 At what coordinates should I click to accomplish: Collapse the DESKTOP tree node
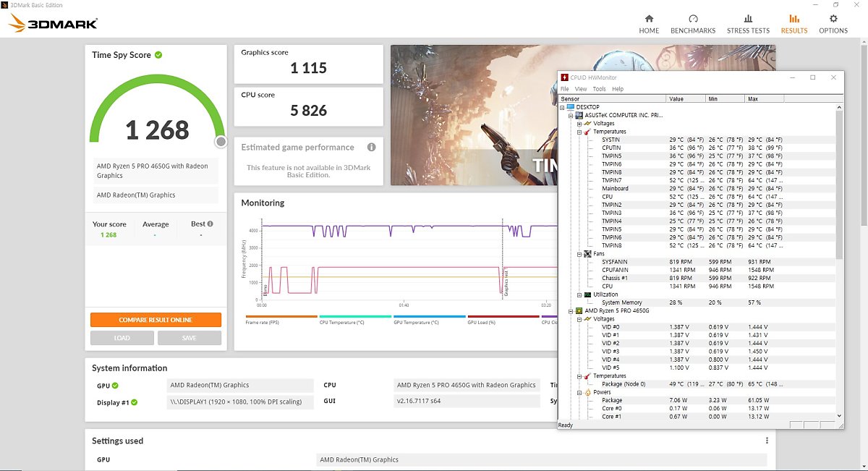click(563, 107)
